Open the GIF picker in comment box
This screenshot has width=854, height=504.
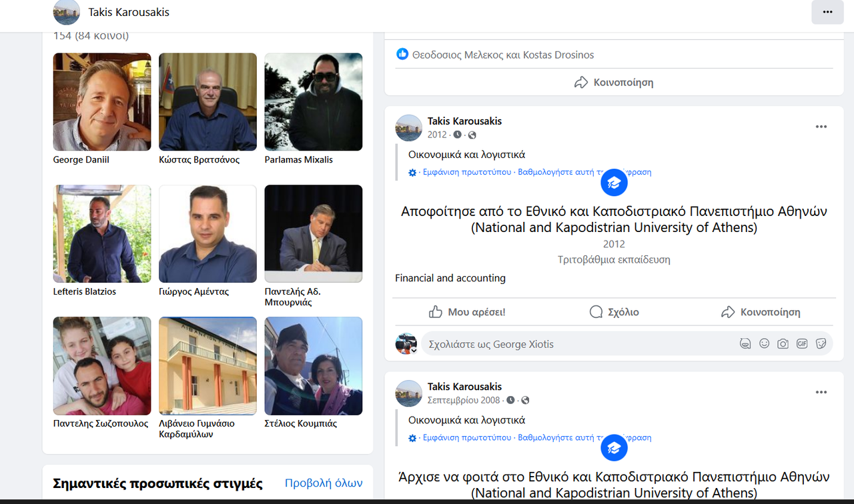(x=802, y=344)
